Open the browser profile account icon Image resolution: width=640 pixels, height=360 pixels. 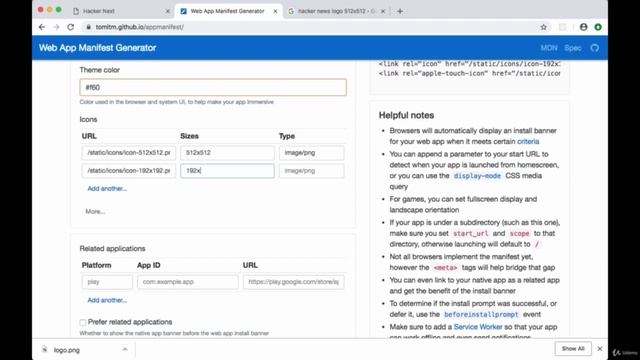point(583,27)
